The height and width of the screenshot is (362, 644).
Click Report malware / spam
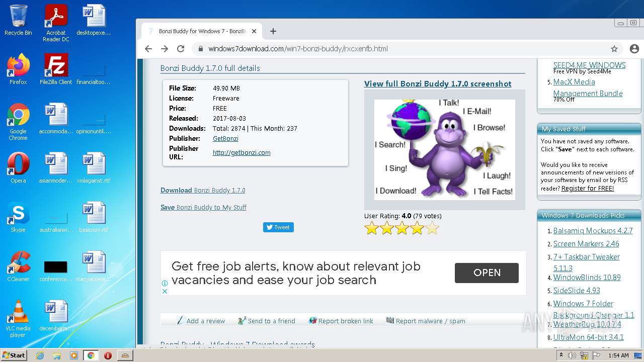point(426,321)
